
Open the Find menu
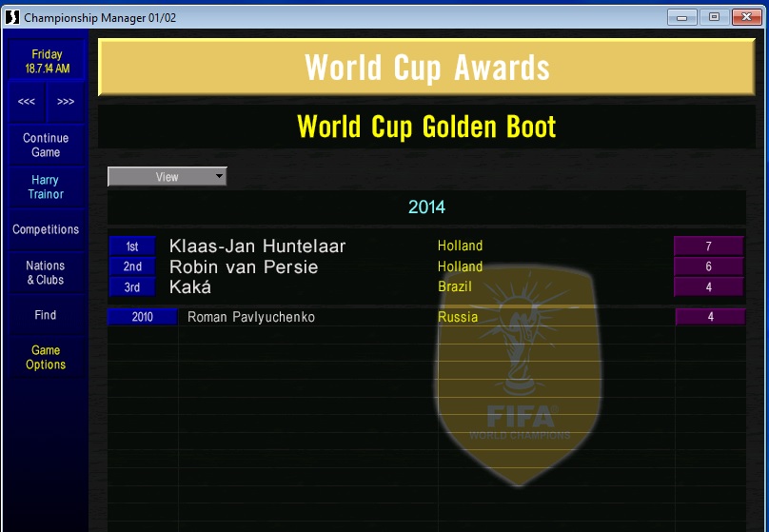coord(46,315)
